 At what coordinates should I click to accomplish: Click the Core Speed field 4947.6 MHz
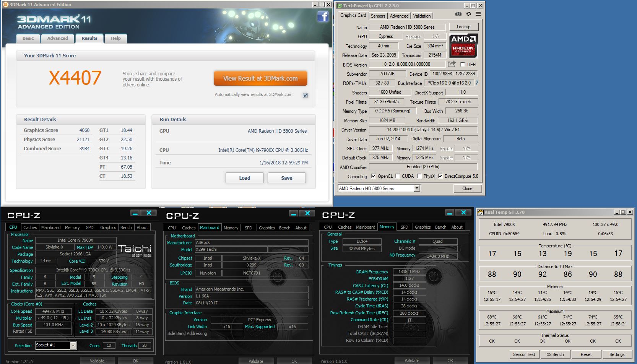54,311
